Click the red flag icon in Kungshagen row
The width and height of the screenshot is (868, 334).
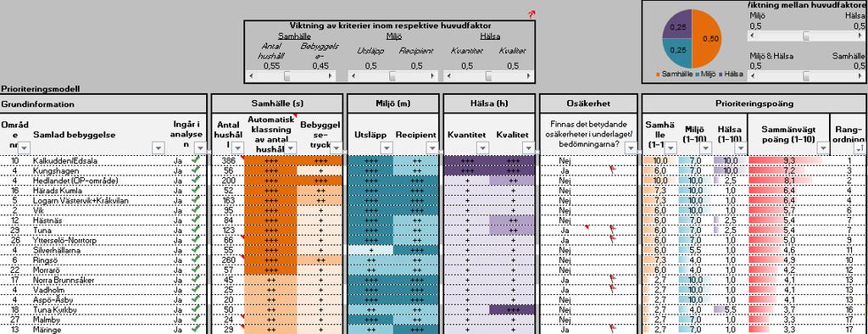pos(612,170)
